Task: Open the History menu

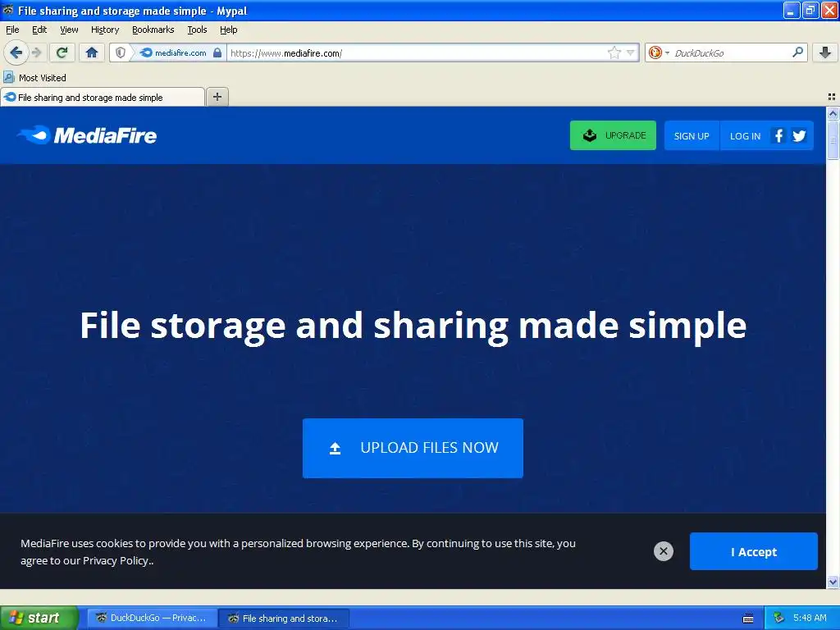Action: click(104, 30)
